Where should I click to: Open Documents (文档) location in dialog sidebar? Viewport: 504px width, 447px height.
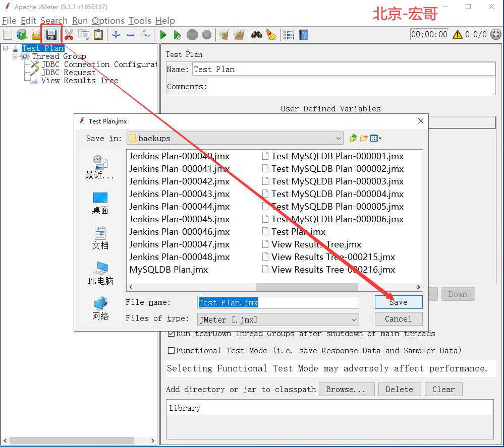coord(100,238)
